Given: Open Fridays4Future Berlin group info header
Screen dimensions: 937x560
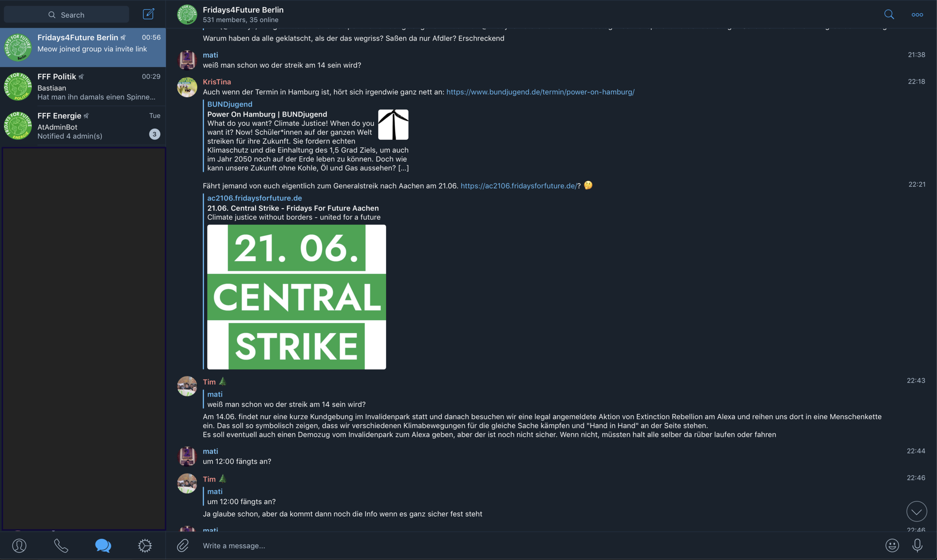Looking at the screenshot, I should (243, 14).
